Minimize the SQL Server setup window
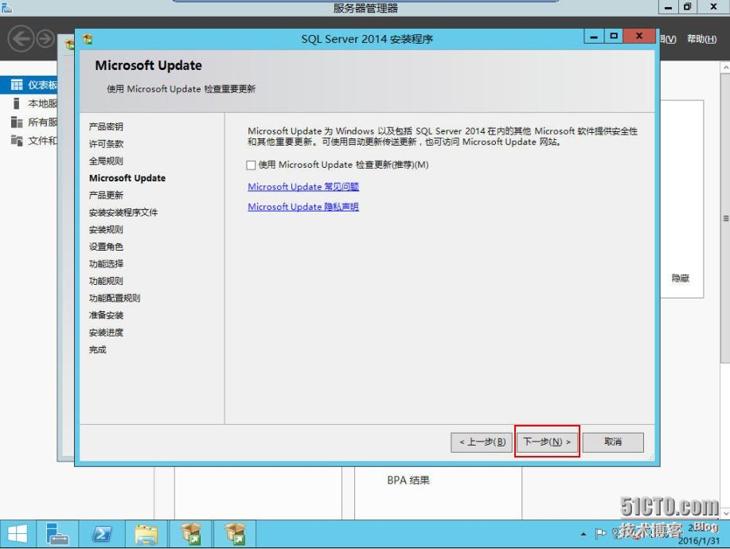Viewport: 730px width, 549px height. 594,37
